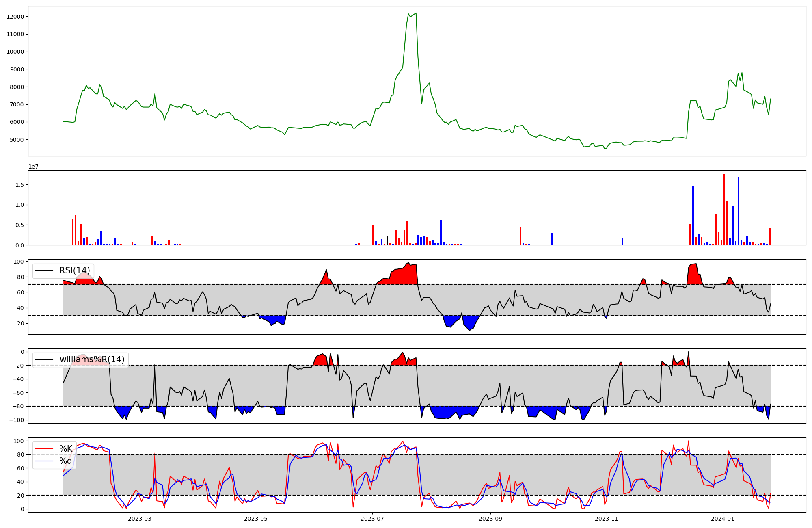Click the -100 tick on Williams %R axis
Screen dimensions: 812x528
point(16,420)
